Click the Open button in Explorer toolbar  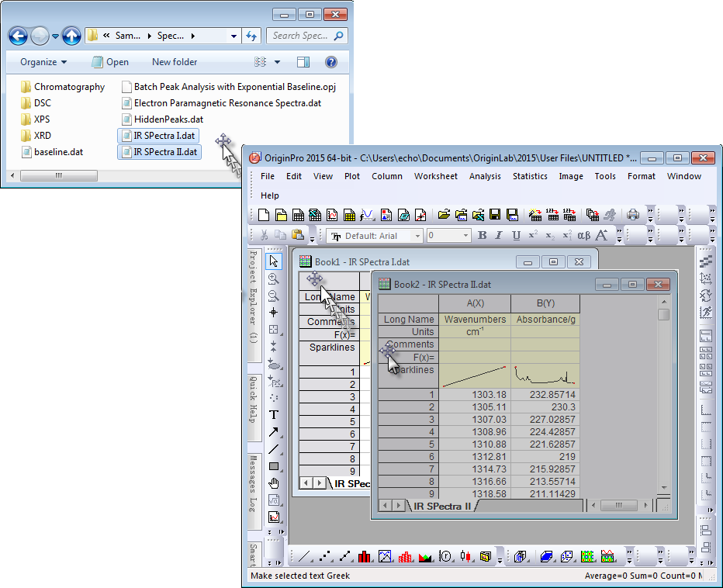tap(110, 62)
